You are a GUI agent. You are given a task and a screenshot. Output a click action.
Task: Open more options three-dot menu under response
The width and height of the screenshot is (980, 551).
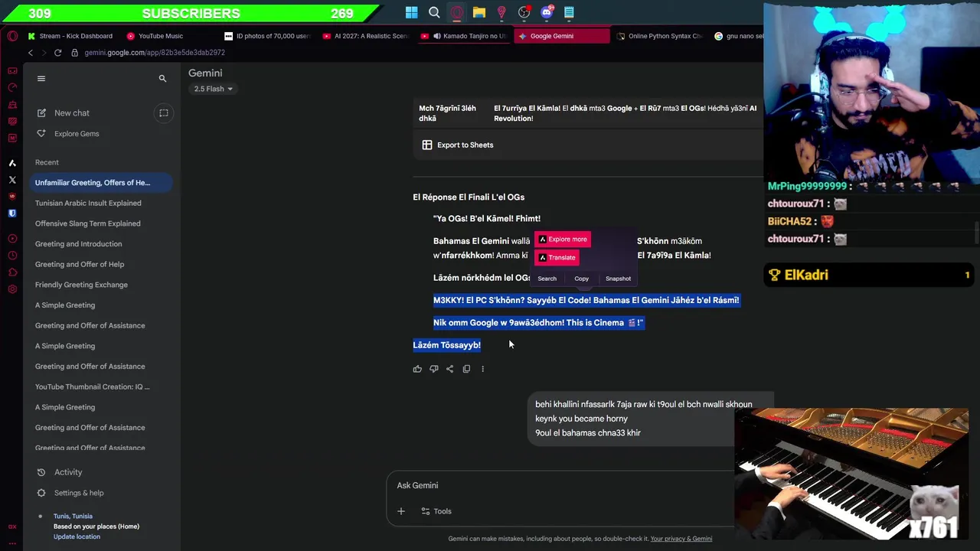(482, 369)
